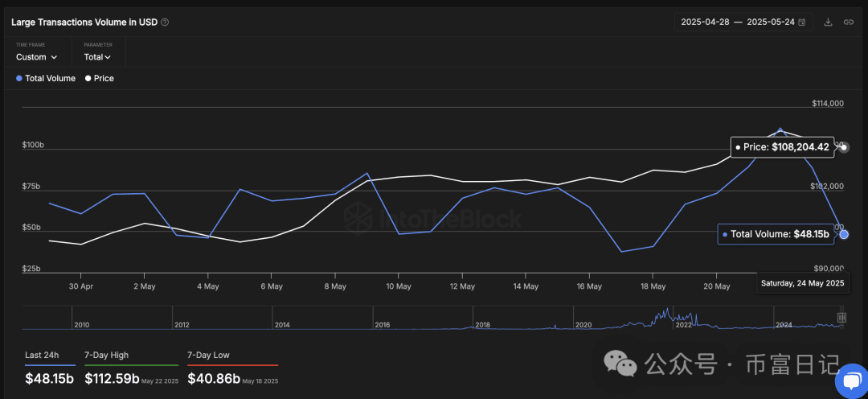Click the 16 May x-axis label
Screen dimensions: 868x399
pos(589,286)
